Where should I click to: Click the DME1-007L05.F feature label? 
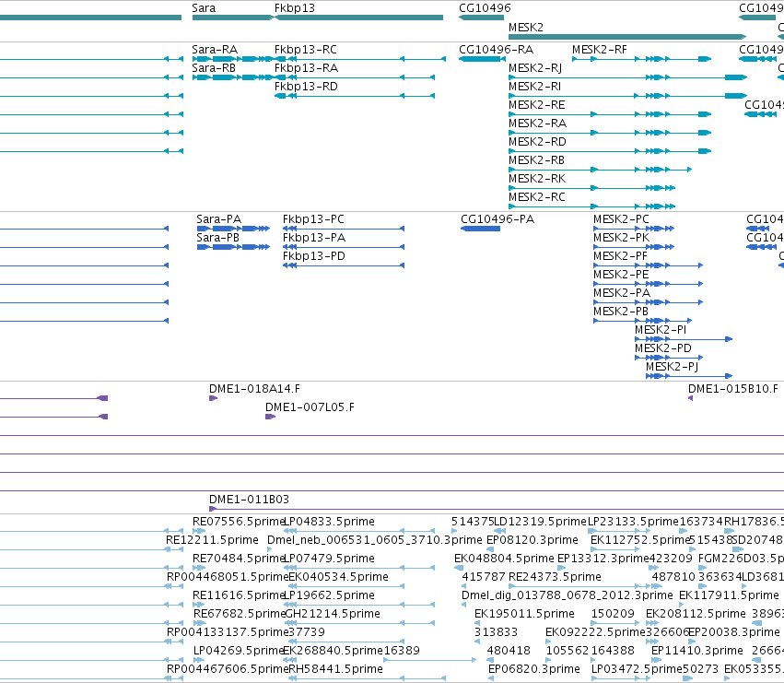[x=310, y=407]
